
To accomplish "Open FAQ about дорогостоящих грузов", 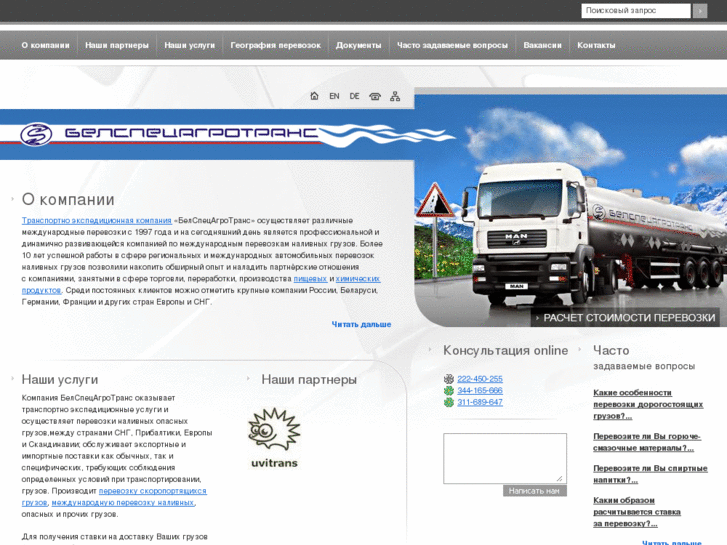I will point(648,404).
